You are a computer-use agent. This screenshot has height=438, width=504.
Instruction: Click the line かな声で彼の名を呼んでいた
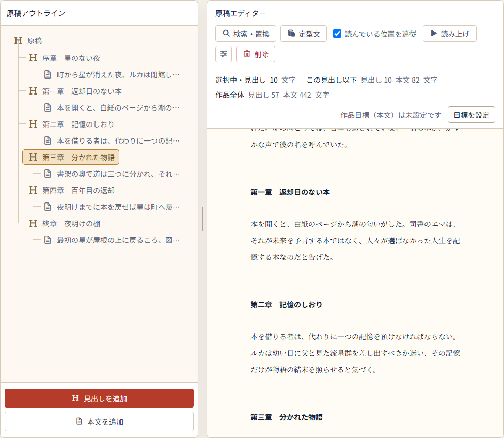coord(300,145)
